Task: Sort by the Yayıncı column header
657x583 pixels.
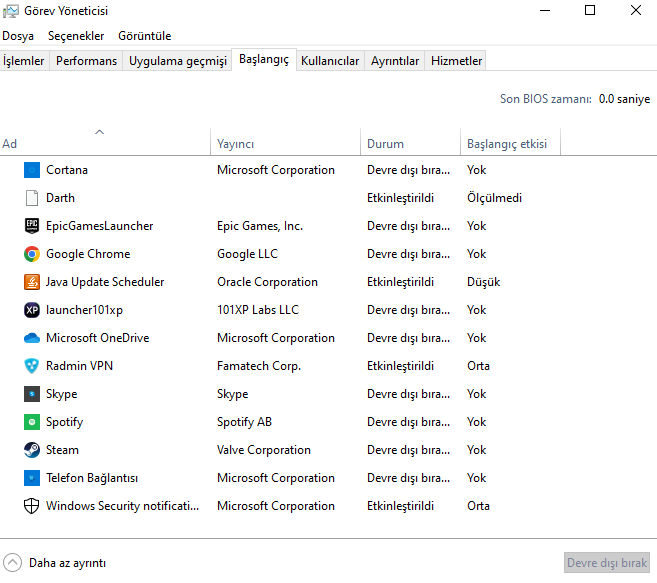Action: 285,144
